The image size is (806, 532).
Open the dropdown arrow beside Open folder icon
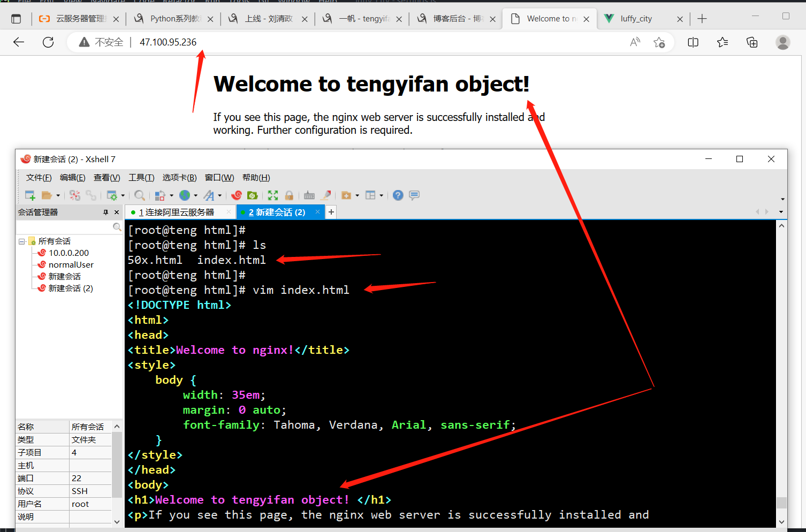point(58,196)
